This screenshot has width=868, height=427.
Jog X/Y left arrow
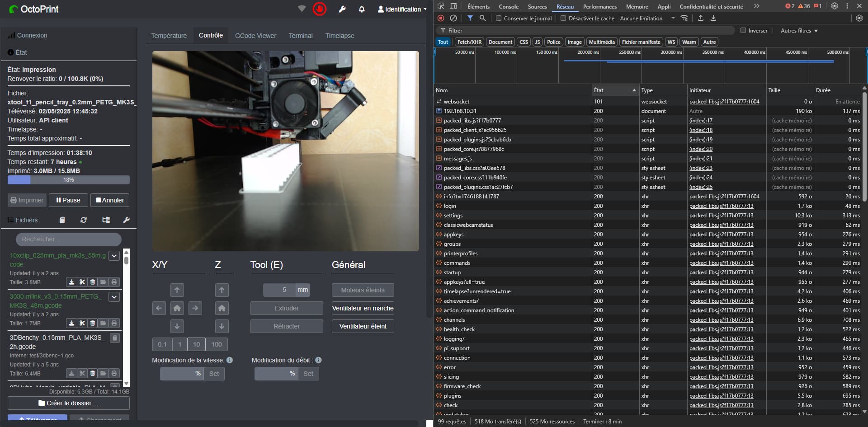(159, 308)
